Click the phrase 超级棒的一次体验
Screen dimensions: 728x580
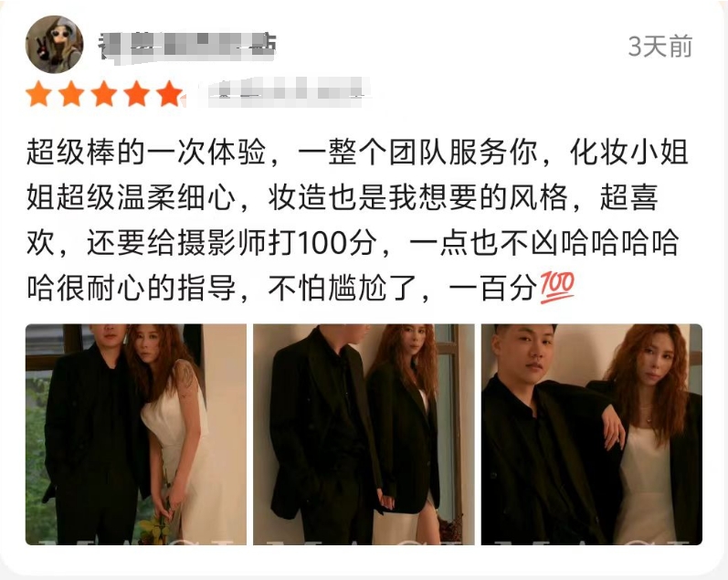[146, 152]
